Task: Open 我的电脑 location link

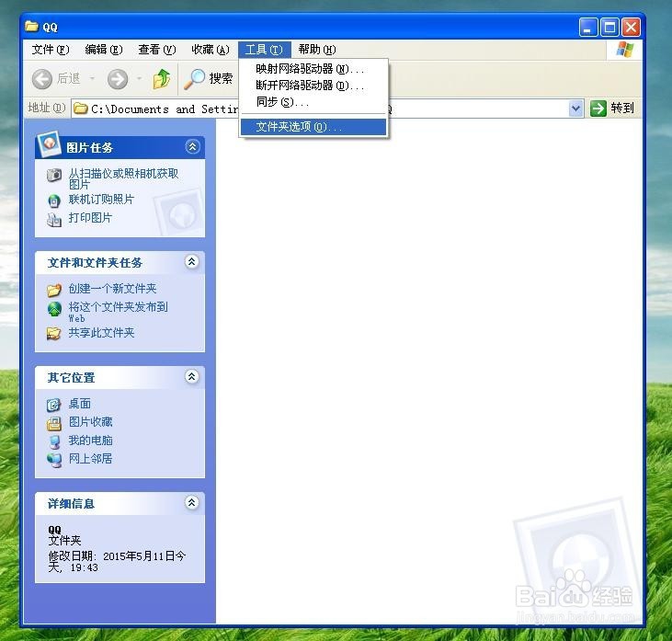Action: (90, 441)
